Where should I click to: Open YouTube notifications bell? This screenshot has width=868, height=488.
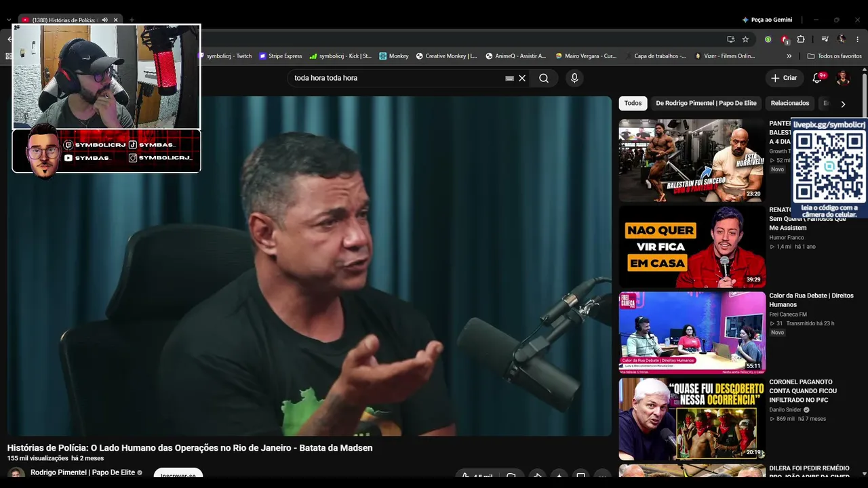coord(817,78)
